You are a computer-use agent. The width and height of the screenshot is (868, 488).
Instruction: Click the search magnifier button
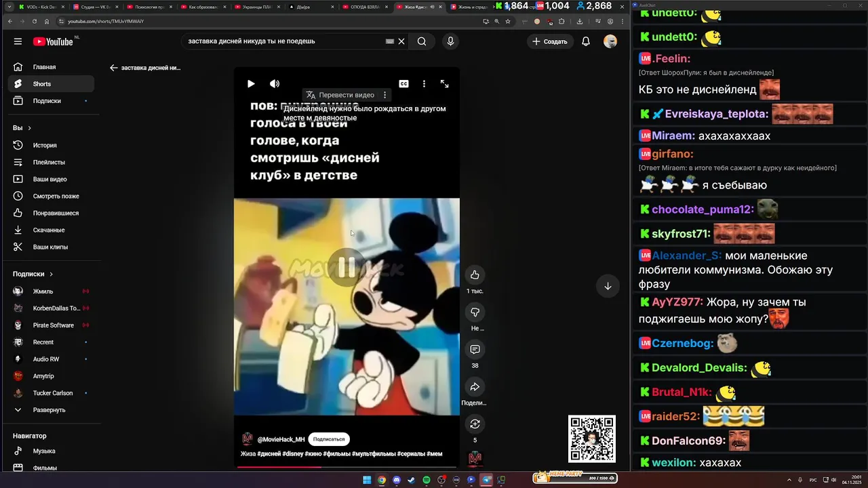point(422,41)
